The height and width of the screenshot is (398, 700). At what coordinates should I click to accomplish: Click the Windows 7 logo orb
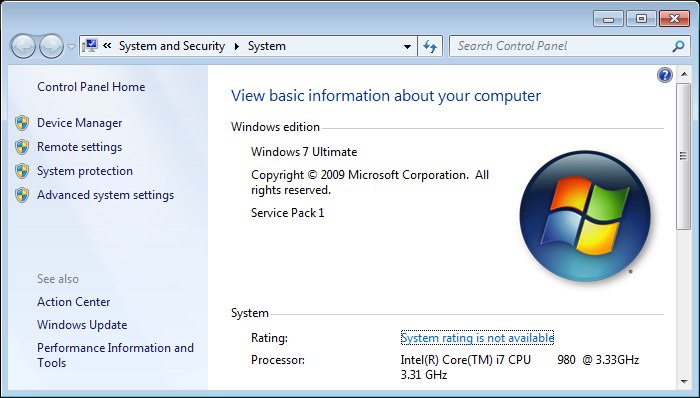click(x=584, y=216)
